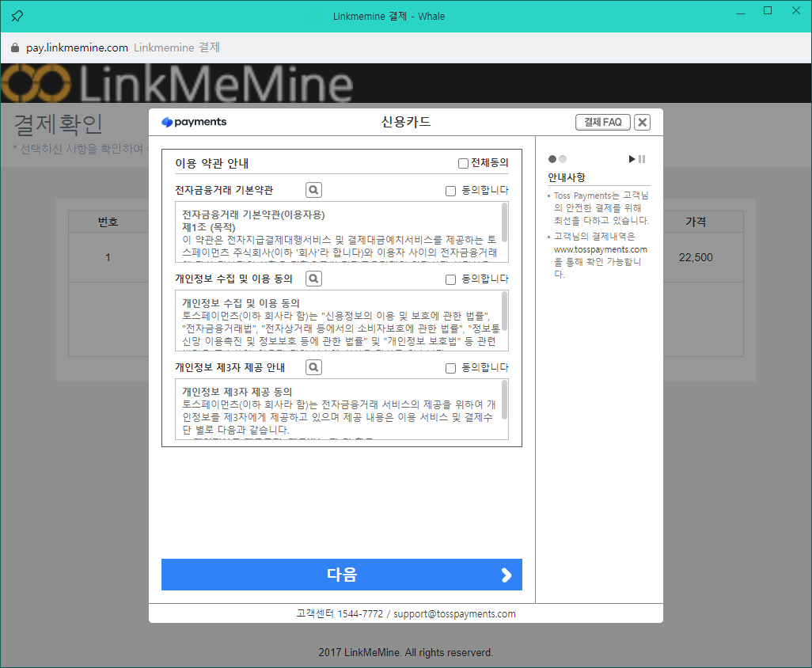The width and height of the screenshot is (812, 668).
Task: Click the 고객센터 1544-7772 text
Action: point(340,613)
